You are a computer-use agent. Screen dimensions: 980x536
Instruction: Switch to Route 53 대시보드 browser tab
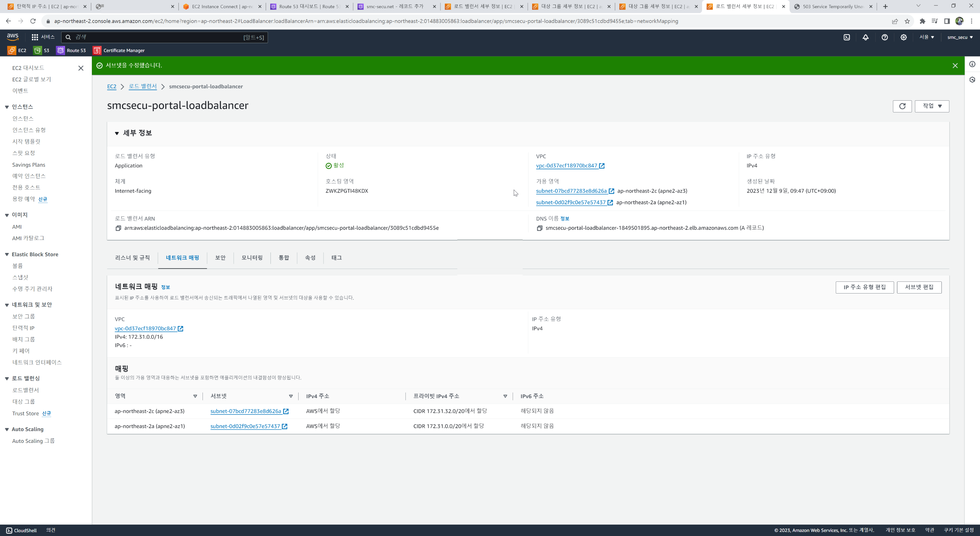pyautogui.click(x=309, y=7)
